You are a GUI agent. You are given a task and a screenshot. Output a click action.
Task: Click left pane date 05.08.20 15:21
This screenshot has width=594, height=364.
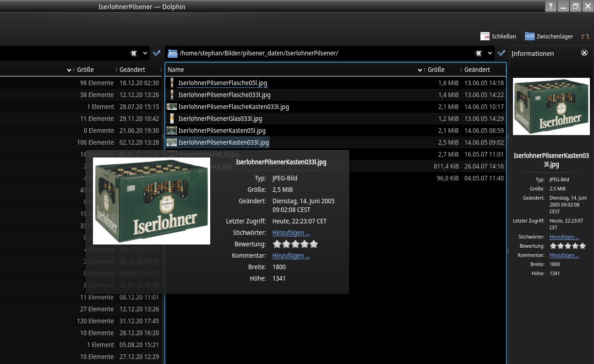tap(139, 345)
